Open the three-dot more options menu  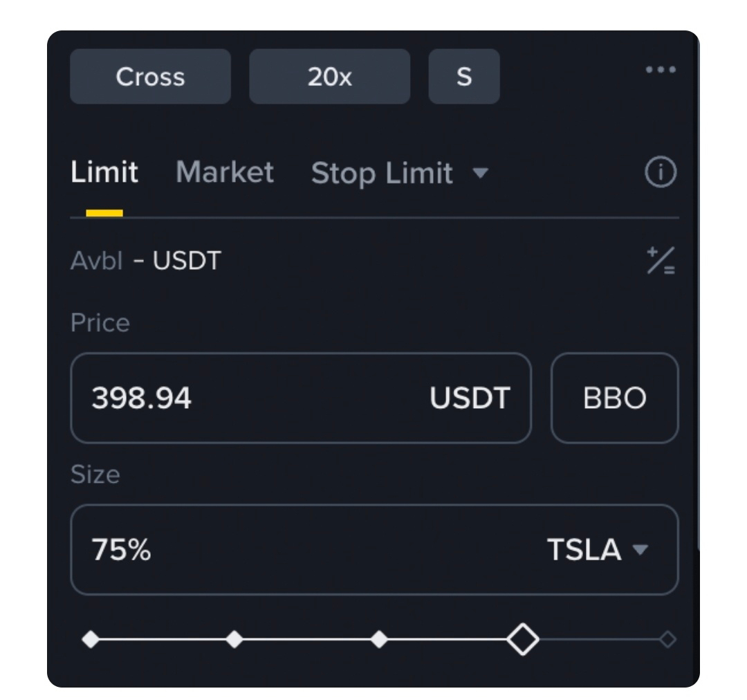660,70
